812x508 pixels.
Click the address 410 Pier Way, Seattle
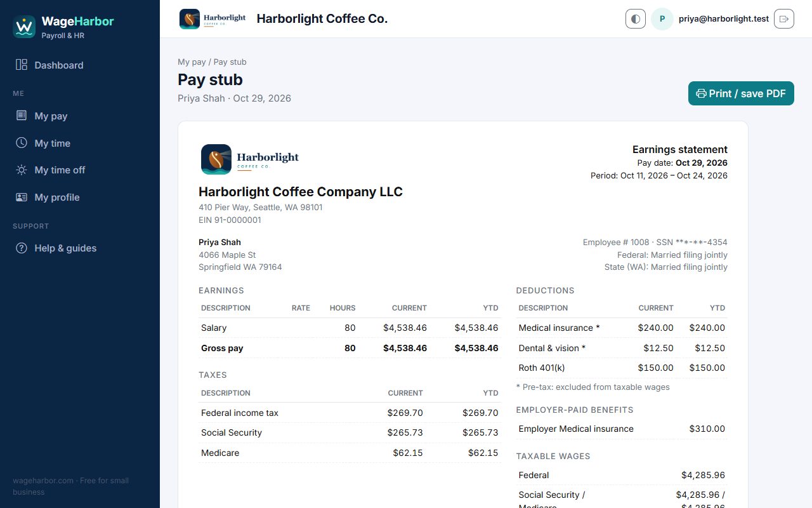tap(261, 207)
